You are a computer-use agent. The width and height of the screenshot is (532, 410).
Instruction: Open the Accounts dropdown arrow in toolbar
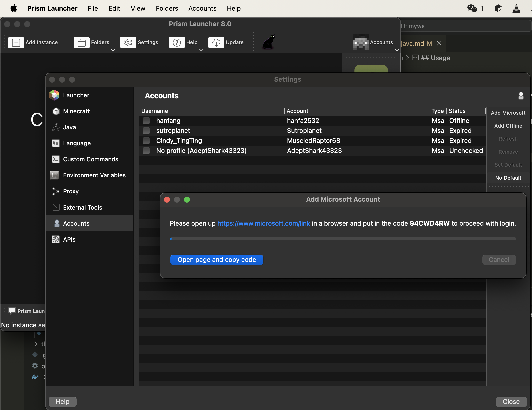point(397,50)
